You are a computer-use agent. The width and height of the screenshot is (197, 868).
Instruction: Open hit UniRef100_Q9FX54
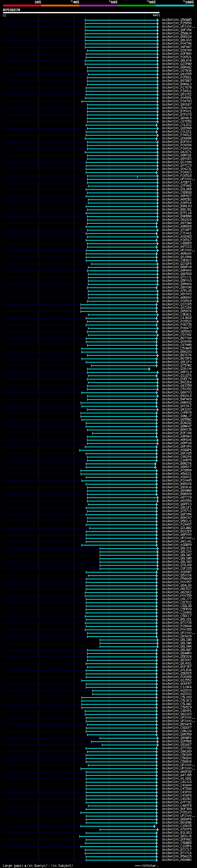coord(177,30)
